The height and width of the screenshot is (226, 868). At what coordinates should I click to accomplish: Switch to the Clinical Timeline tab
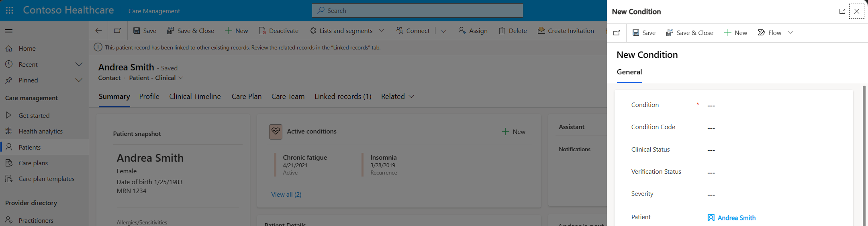tap(195, 97)
